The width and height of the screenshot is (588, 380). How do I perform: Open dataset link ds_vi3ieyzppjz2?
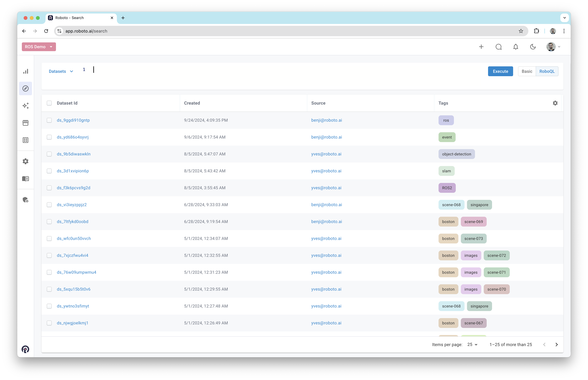point(72,205)
